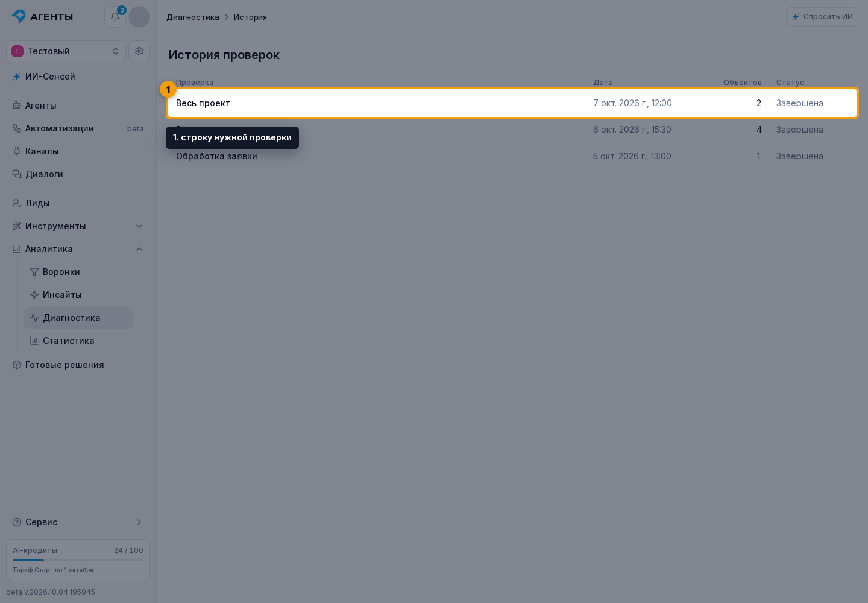The width and height of the screenshot is (868, 603).
Task: Click the Аналитика chart icon
Action: pos(17,249)
